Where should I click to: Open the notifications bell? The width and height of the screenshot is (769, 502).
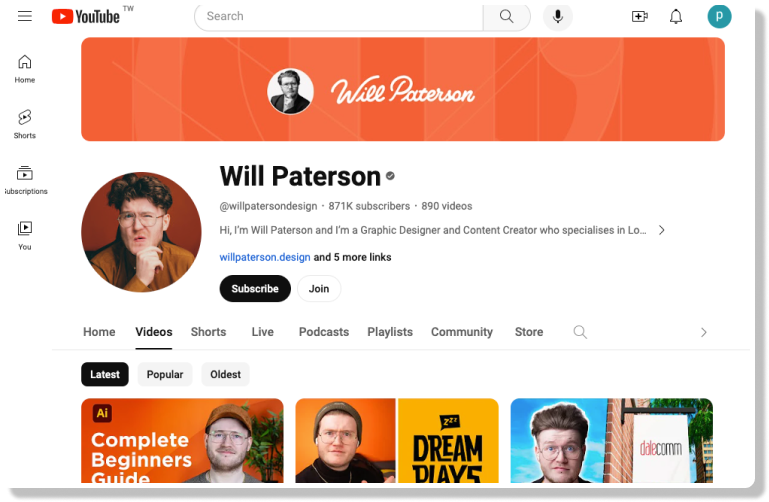click(676, 17)
